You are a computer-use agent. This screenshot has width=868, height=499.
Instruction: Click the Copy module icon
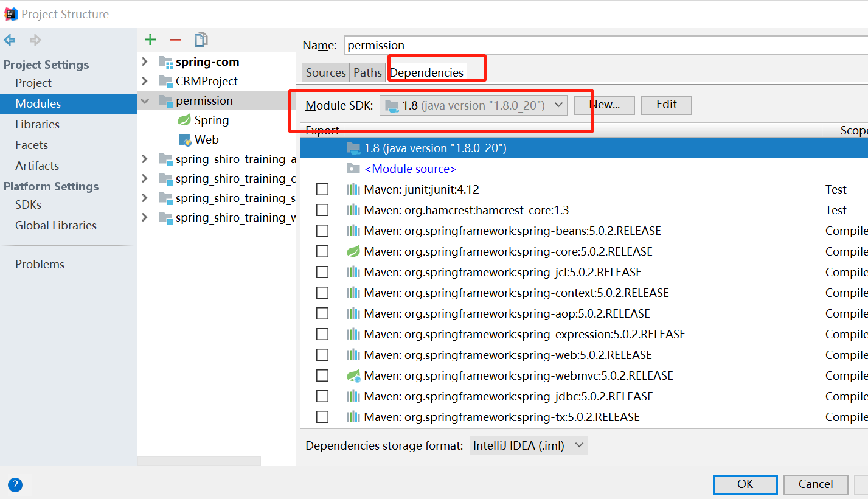point(201,40)
